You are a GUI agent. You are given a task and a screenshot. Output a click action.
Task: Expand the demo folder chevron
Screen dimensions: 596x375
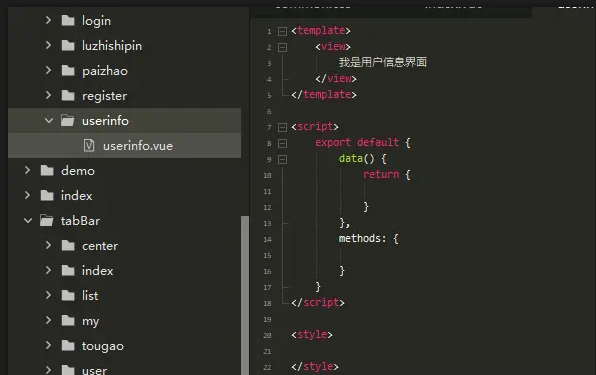click(x=27, y=171)
